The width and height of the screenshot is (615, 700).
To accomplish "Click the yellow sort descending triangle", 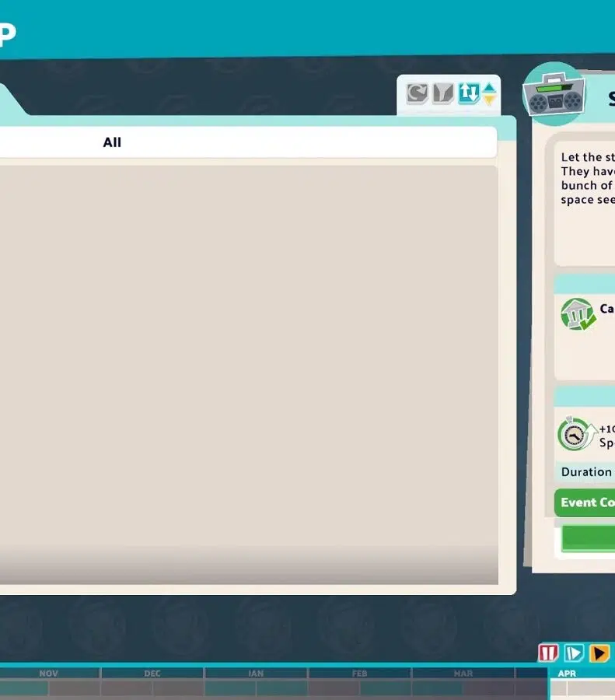I will pyautogui.click(x=489, y=100).
